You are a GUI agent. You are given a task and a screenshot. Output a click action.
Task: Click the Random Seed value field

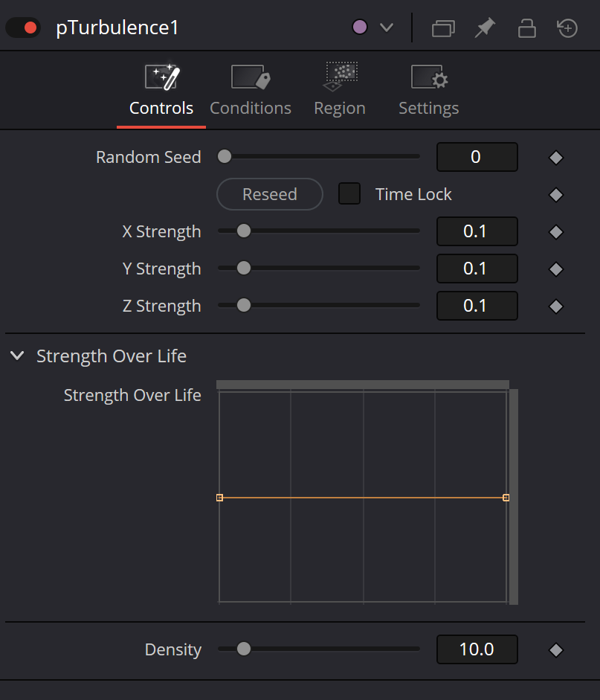click(x=477, y=157)
